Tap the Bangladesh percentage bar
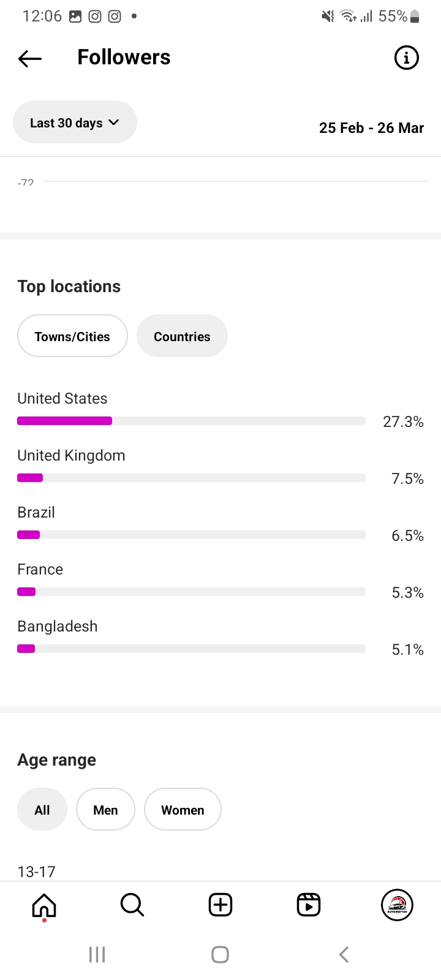The height and width of the screenshot is (980, 441). 191,649
